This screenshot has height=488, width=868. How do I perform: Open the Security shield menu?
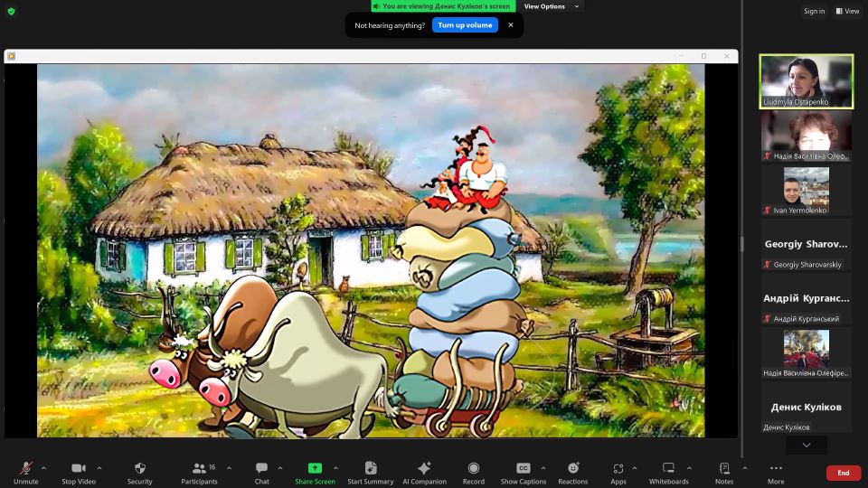point(139,473)
